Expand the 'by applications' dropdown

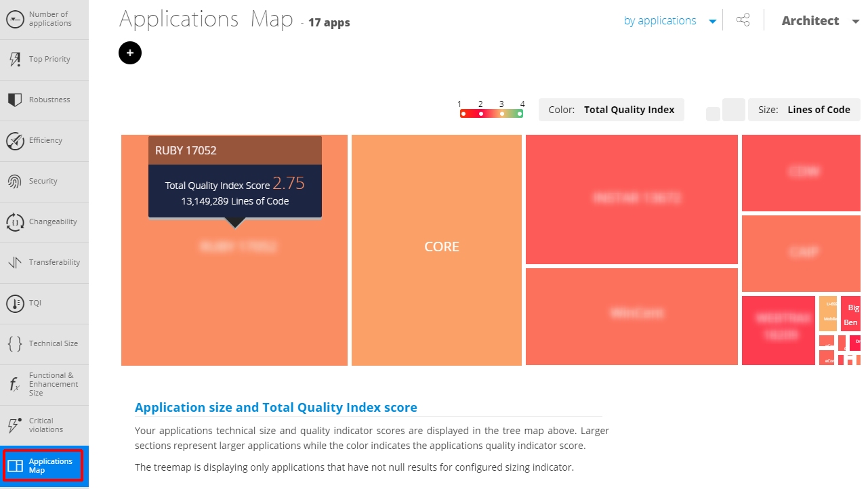[670, 21]
